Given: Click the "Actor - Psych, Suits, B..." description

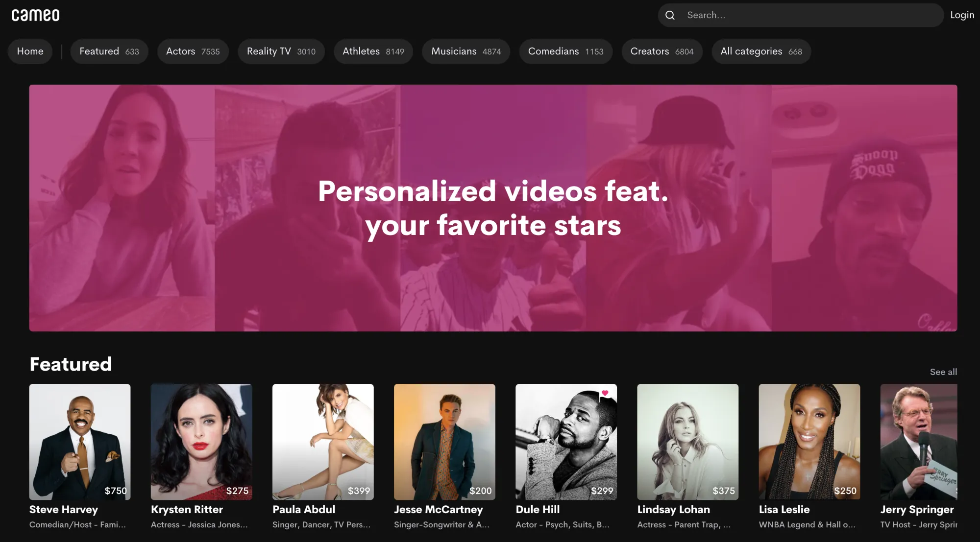Looking at the screenshot, I should tap(563, 525).
